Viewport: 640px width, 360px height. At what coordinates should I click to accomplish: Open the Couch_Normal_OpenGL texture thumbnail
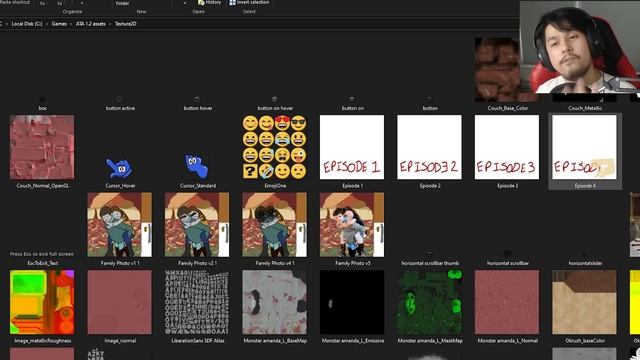tap(42, 147)
